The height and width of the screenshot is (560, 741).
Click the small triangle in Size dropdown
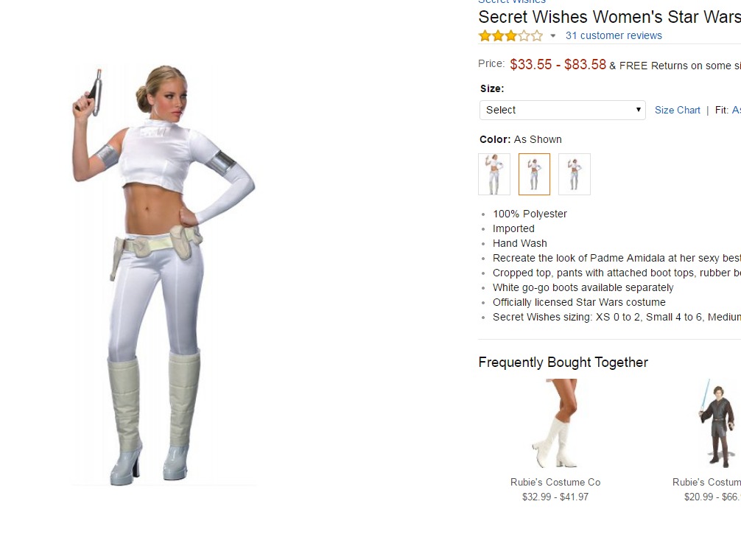[638, 110]
